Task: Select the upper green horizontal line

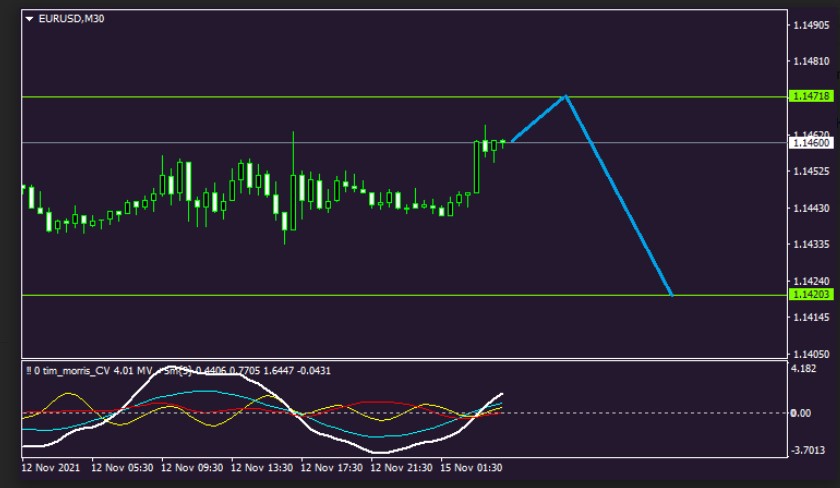Action: coord(300,97)
